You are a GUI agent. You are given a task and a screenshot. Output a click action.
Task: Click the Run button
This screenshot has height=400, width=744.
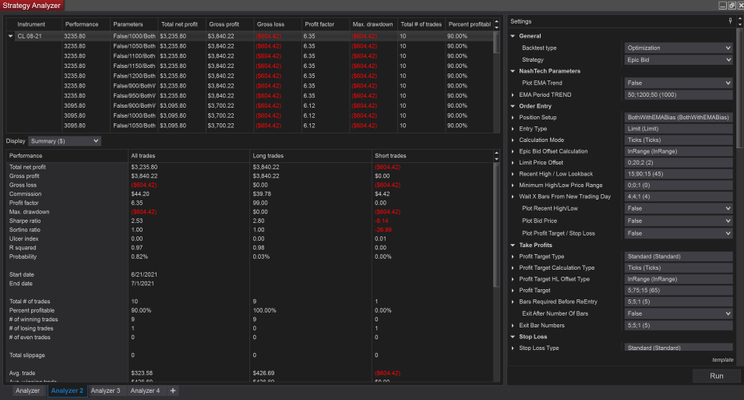[x=715, y=376]
